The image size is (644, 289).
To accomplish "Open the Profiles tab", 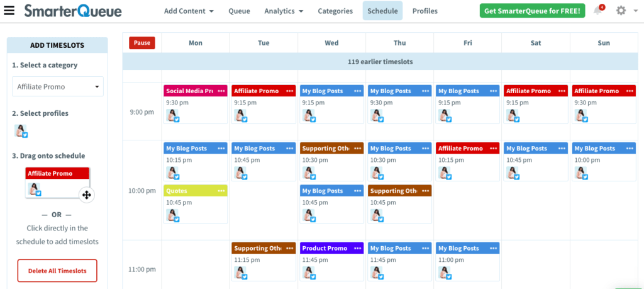I will (425, 11).
